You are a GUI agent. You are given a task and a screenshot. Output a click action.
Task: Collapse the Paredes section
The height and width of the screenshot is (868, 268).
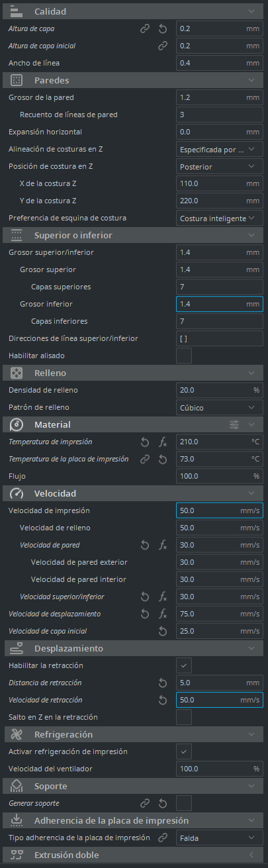[x=251, y=80]
